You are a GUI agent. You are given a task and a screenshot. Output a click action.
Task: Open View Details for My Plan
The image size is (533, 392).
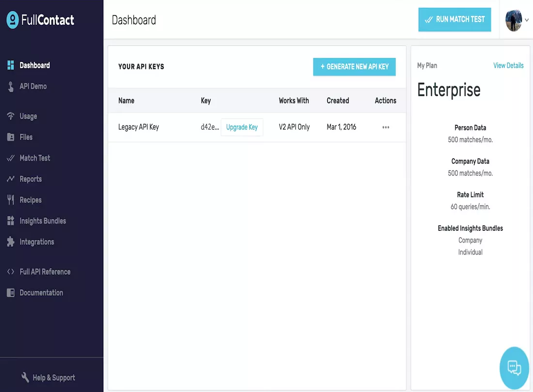508,65
